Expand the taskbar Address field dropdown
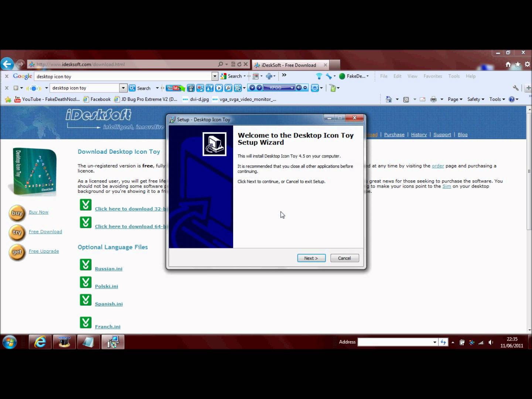This screenshot has width=532, height=399. [x=435, y=342]
